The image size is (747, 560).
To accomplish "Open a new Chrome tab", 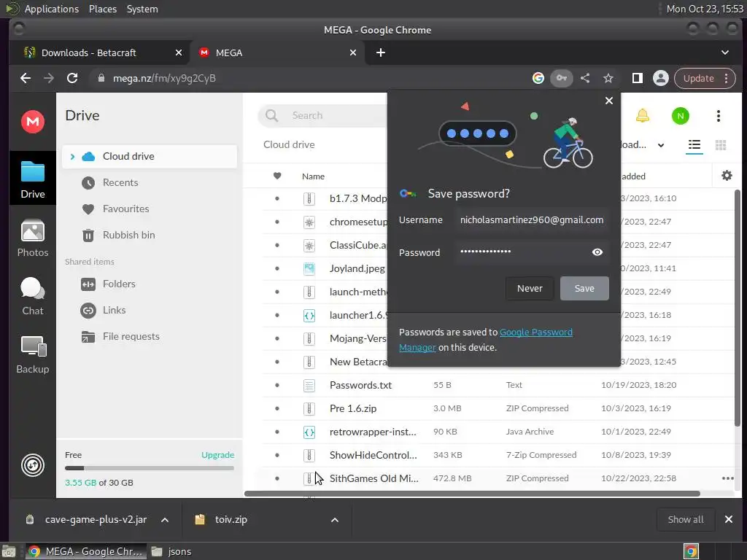I will (381, 52).
